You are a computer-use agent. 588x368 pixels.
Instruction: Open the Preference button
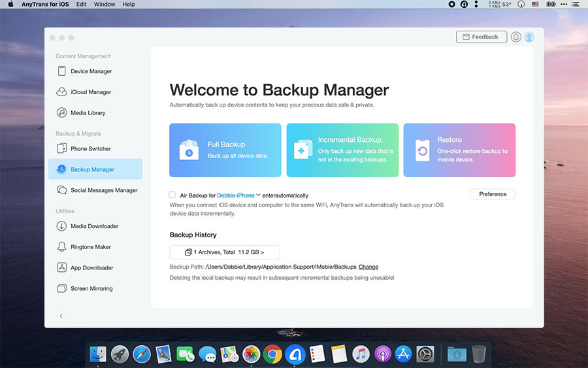(x=492, y=194)
